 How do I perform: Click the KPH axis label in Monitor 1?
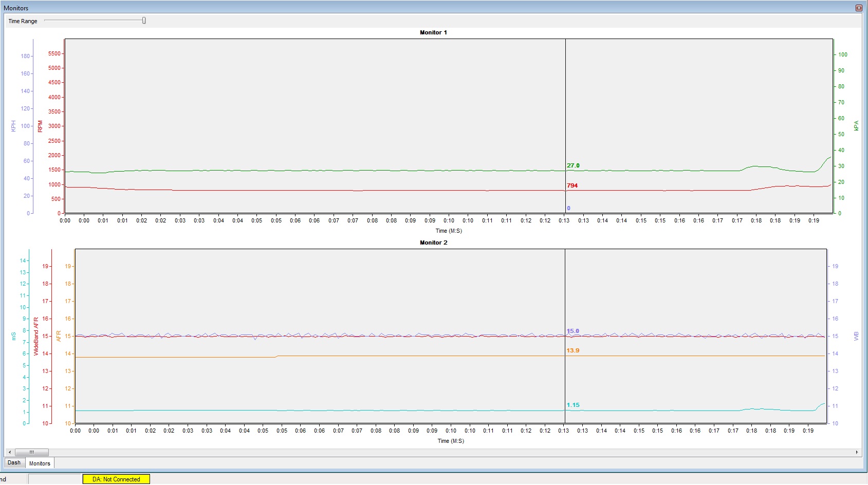click(x=13, y=126)
